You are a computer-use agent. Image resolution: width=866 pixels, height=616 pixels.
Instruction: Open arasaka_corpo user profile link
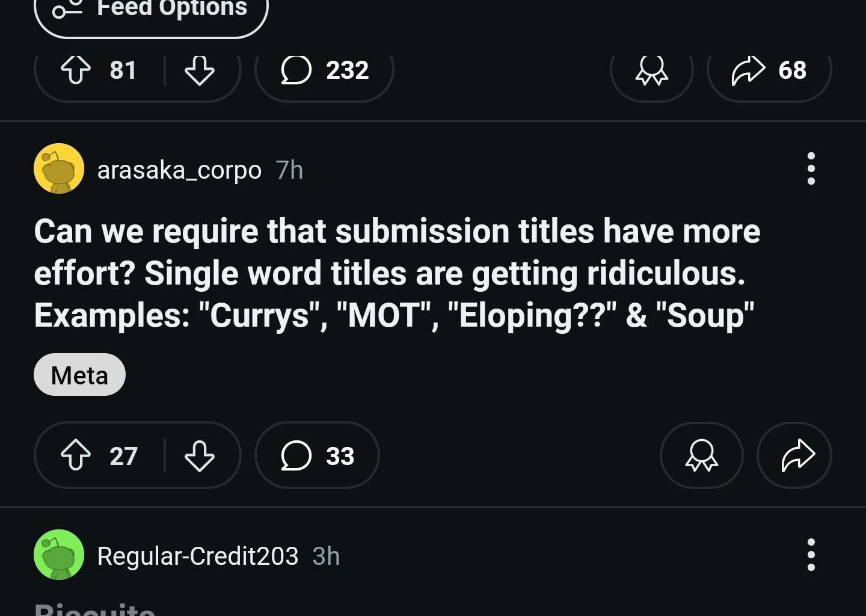[179, 170]
